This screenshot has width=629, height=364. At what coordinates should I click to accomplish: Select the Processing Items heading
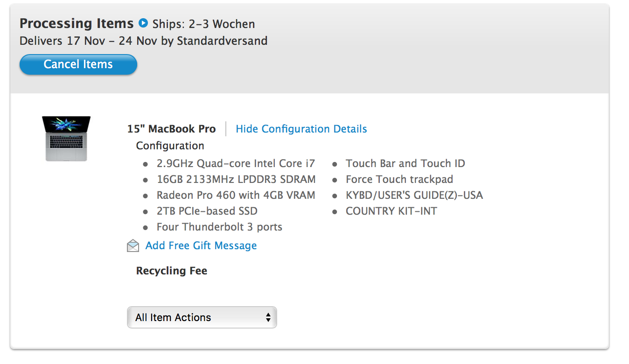[x=77, y=23]
